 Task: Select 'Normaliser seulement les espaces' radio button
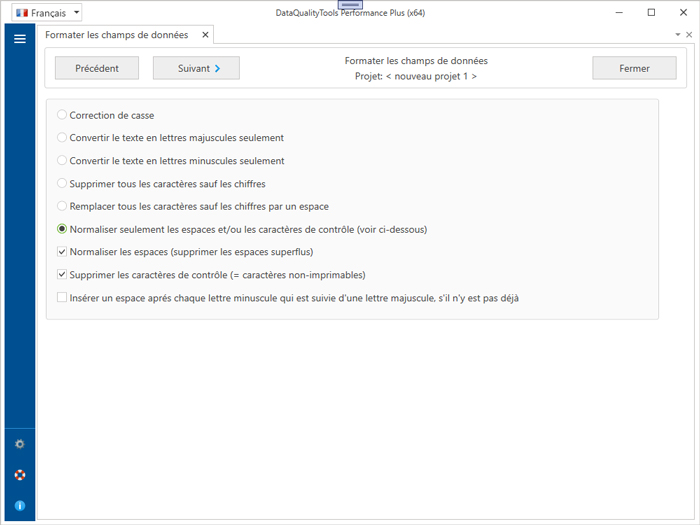[62, 229]
